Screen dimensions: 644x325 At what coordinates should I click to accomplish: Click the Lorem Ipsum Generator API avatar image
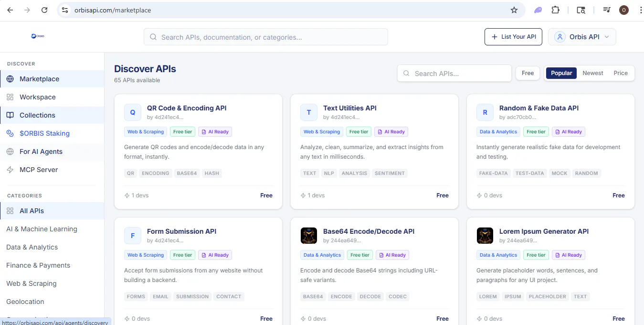tap(485, 236)
